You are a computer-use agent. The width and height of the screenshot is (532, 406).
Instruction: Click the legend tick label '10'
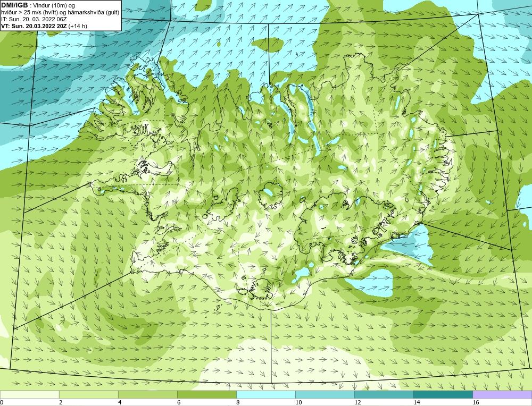pos(298,402)
